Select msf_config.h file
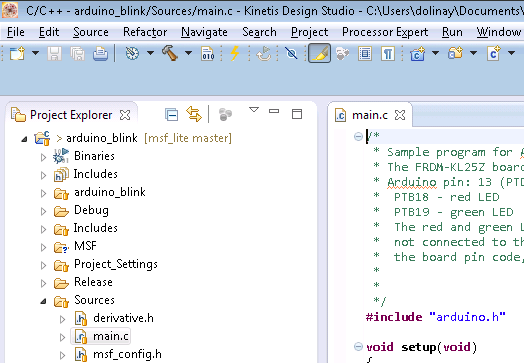524x363 pixels. [x=127, y=354]
